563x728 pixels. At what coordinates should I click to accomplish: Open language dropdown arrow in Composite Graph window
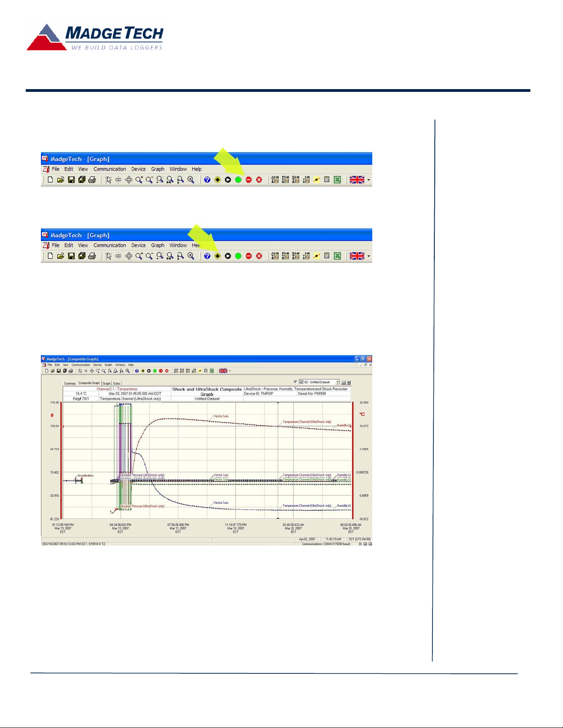click(230, 371)
